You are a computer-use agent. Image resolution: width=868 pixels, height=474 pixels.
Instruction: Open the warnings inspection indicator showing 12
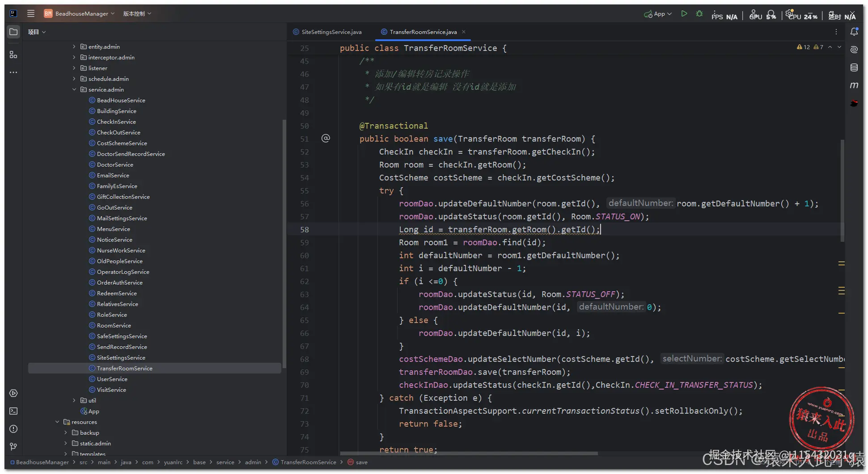coord(804,47)
